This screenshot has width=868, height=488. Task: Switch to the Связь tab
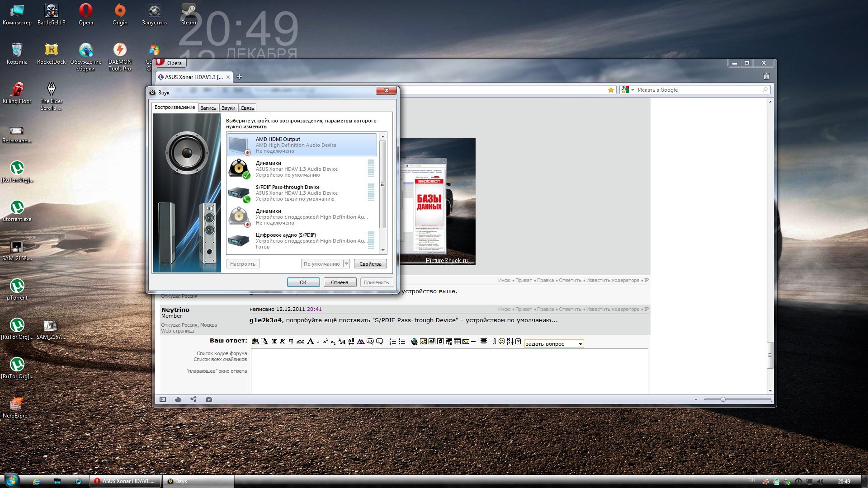coord(247,108)
